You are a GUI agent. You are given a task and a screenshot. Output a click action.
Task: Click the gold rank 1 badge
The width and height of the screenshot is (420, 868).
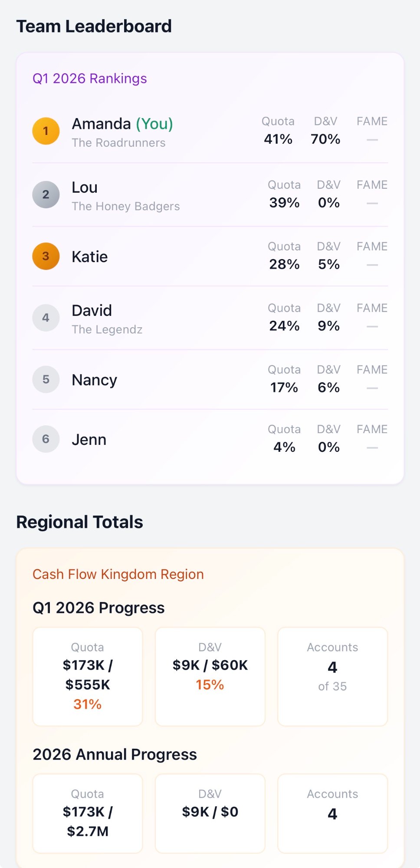[x=46, y=131]
